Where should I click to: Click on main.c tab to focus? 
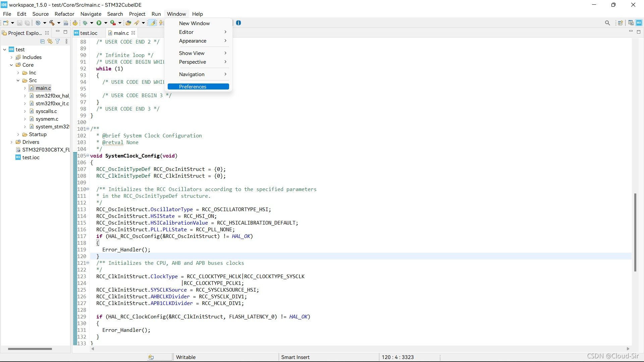pos(122,33)
